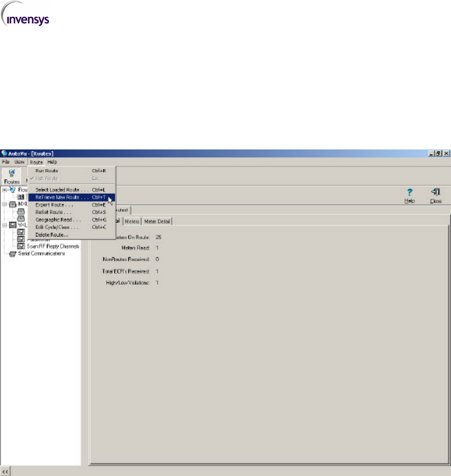Open the Help menu in menu bar
Screen dimensions: 451x476
pos(52,162)
